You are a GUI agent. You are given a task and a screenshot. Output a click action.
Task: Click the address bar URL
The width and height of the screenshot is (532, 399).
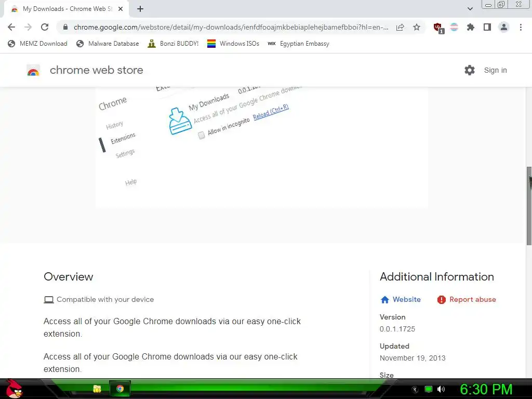[231, 27]
